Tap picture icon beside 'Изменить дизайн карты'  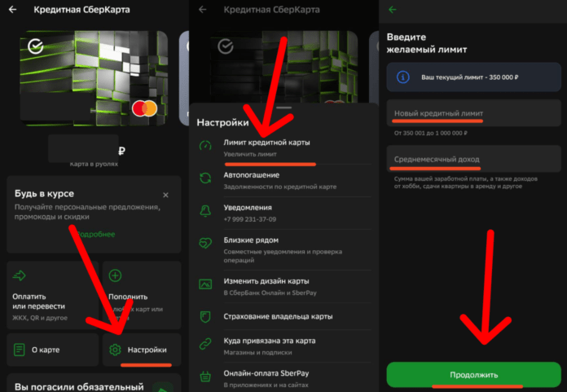(205, 284)
